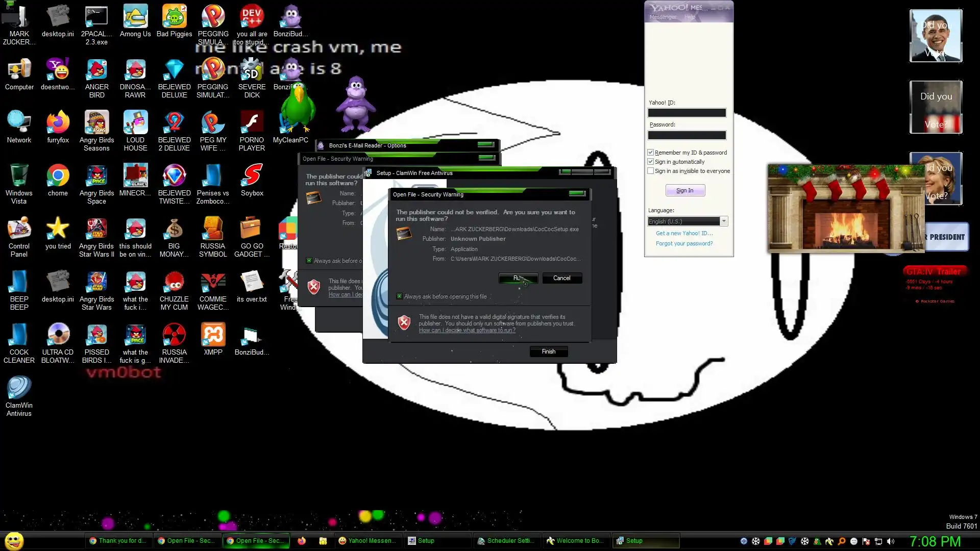Screen dimensions: 980x551
Task: Switch to Scheduler Settings taskbar item
Action: coord(506,541)
